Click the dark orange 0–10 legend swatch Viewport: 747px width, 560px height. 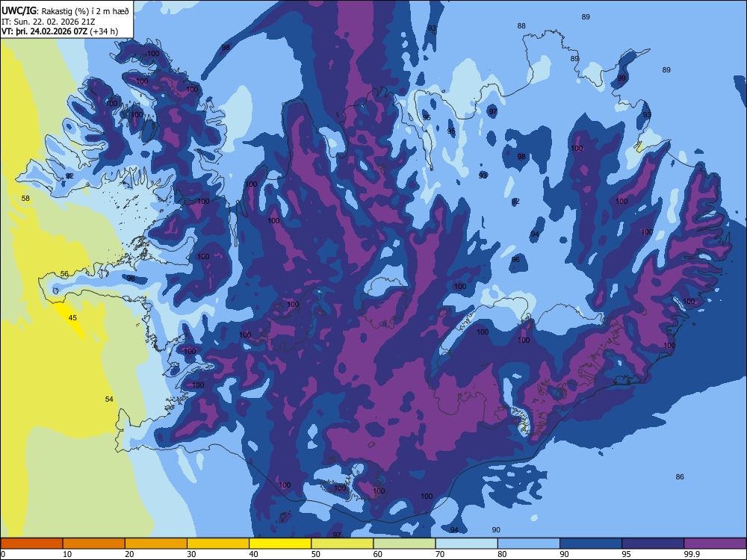31,544
